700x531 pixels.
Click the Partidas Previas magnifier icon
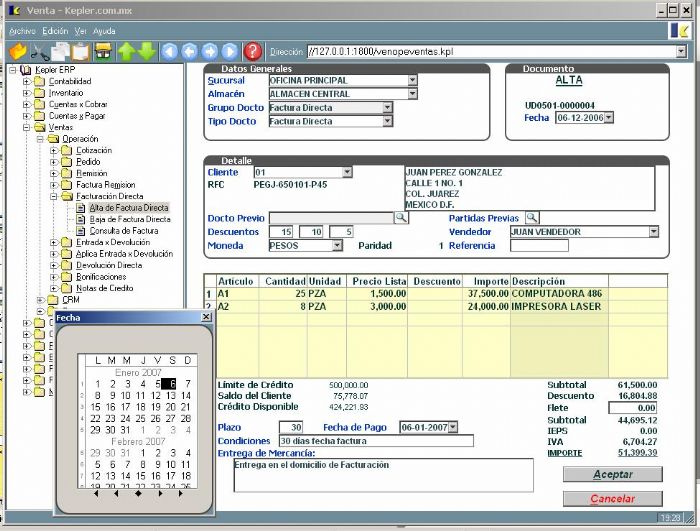(x=532, y=217)
